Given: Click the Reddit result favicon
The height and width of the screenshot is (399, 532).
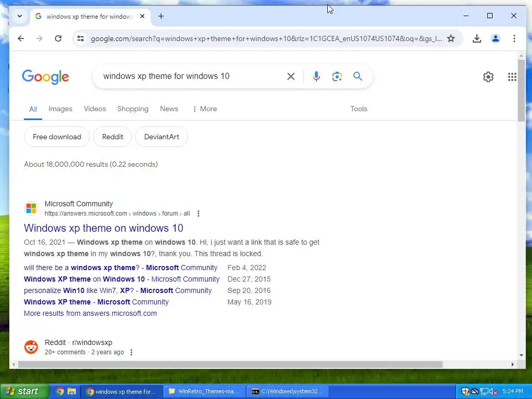Looking at the screenshot, I should point(31,347).
